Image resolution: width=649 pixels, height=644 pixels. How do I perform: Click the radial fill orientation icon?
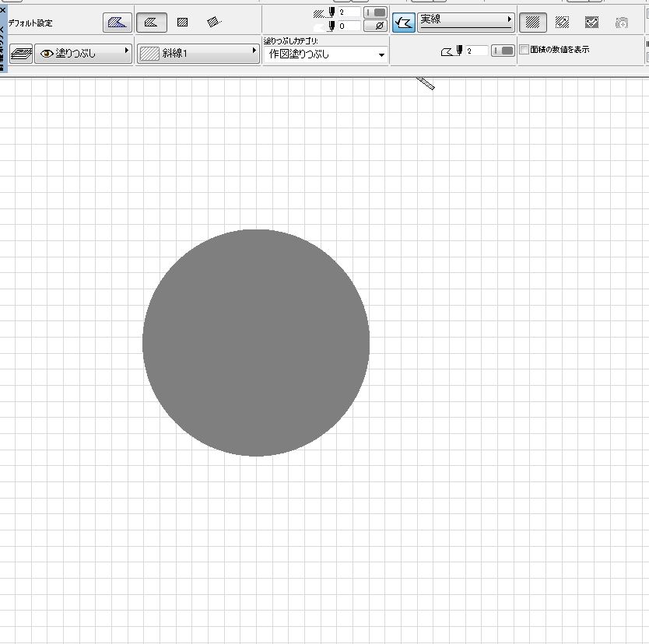[x=622, y=23]
